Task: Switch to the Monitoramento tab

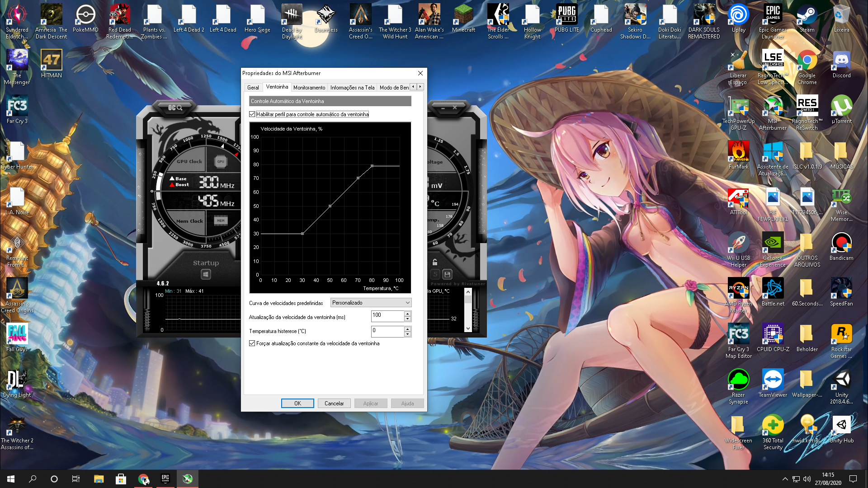Action: (x=309, y=88)
